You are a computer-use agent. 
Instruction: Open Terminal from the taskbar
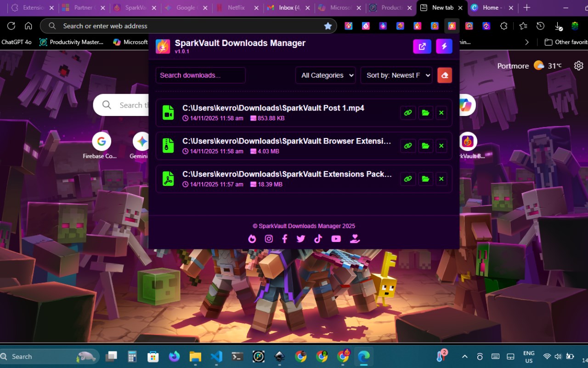click(x=237, y=356)
